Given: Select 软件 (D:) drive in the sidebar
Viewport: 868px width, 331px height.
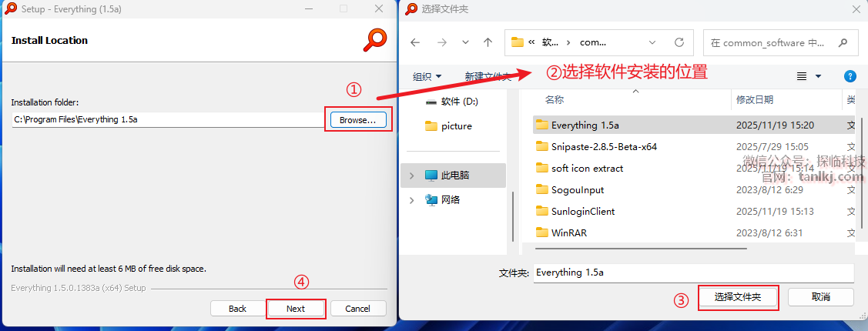Looking at the screenshot, I should (451, 102).
